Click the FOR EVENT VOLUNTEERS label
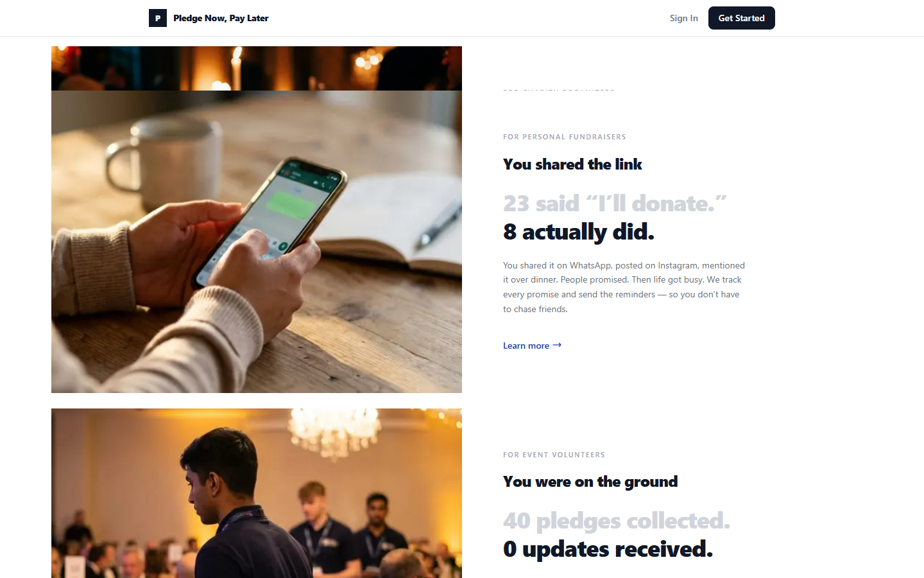 (x=554, y=455)
